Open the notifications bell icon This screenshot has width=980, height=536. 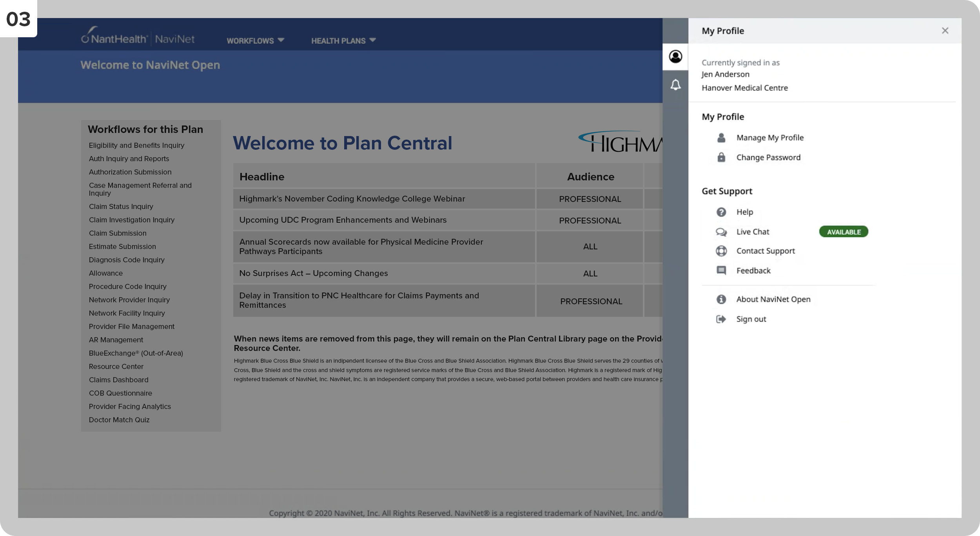[x=675, y=85]
